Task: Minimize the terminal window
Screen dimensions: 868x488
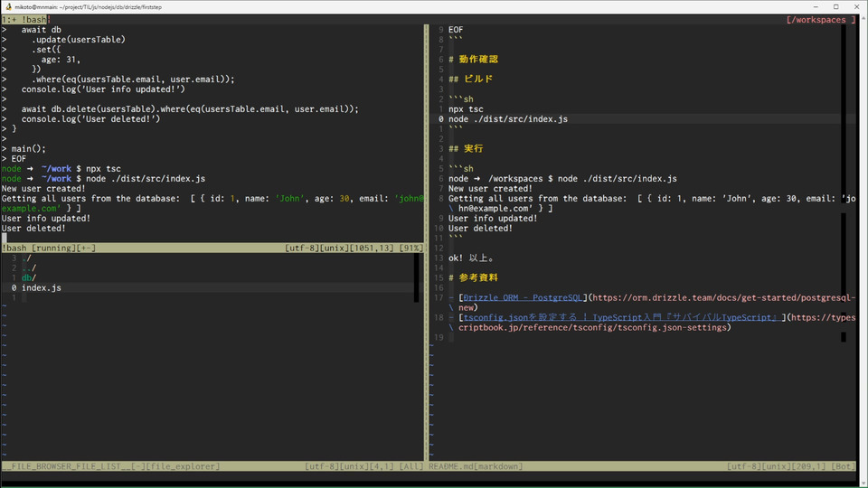Action: tap(816, 6)
